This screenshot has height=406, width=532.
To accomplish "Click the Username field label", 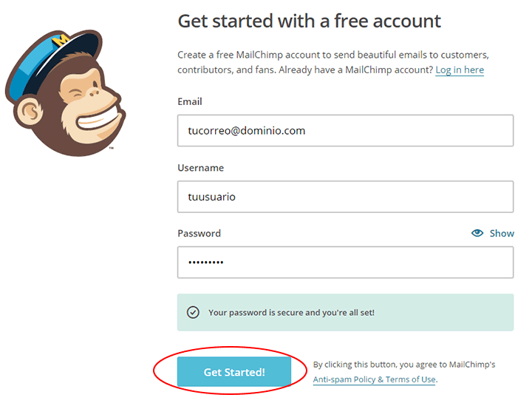I will coord(200,168).
